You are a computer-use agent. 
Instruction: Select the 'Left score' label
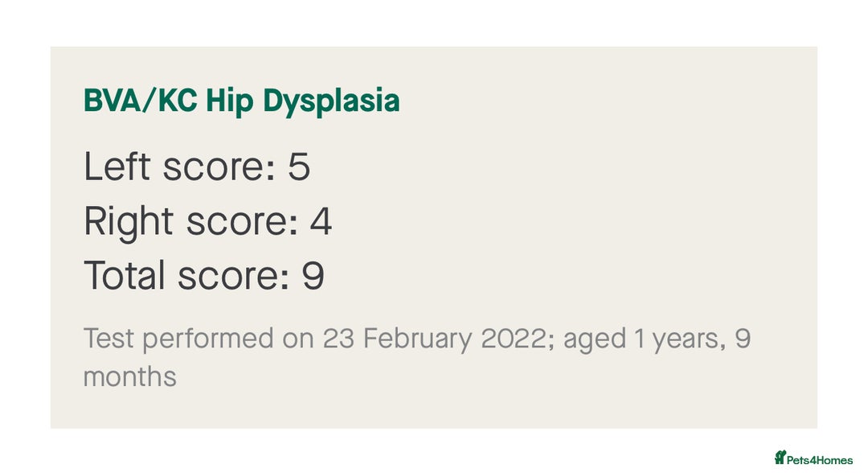click(x=179, y=167)
